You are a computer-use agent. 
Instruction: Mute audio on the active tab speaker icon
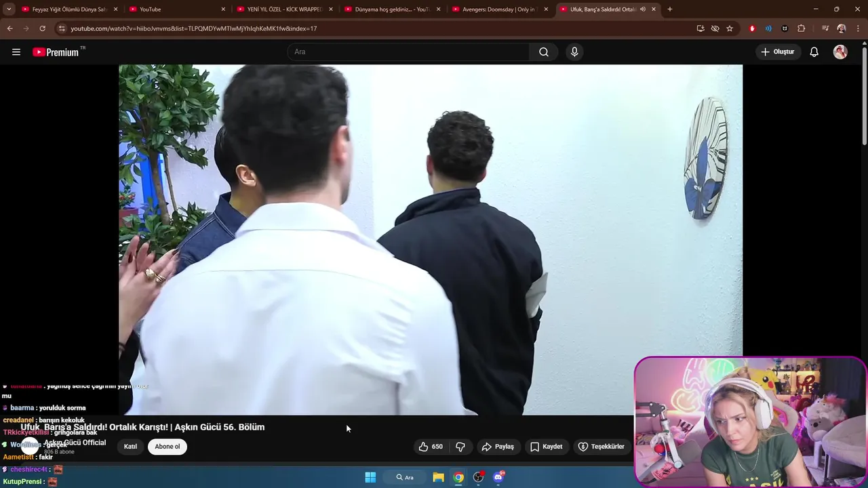pos(642,9)
